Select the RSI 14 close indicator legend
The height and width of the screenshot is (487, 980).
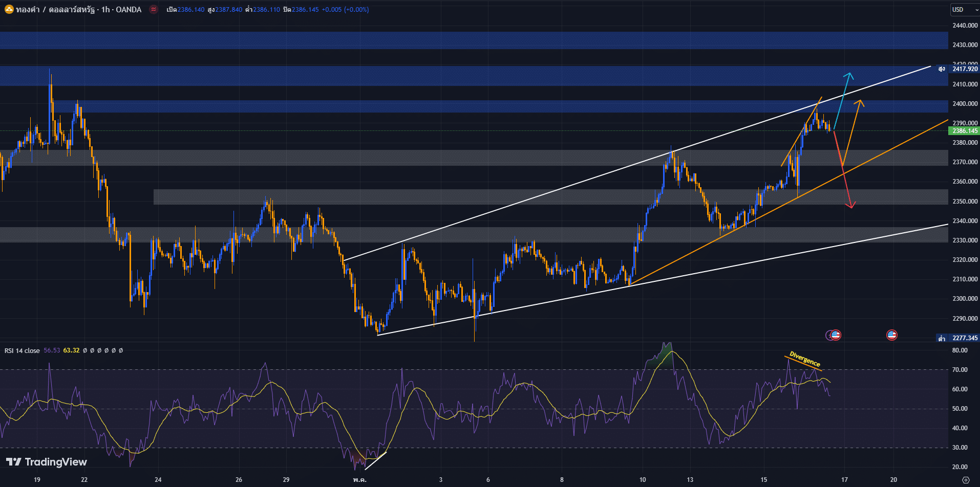[22, 350]
